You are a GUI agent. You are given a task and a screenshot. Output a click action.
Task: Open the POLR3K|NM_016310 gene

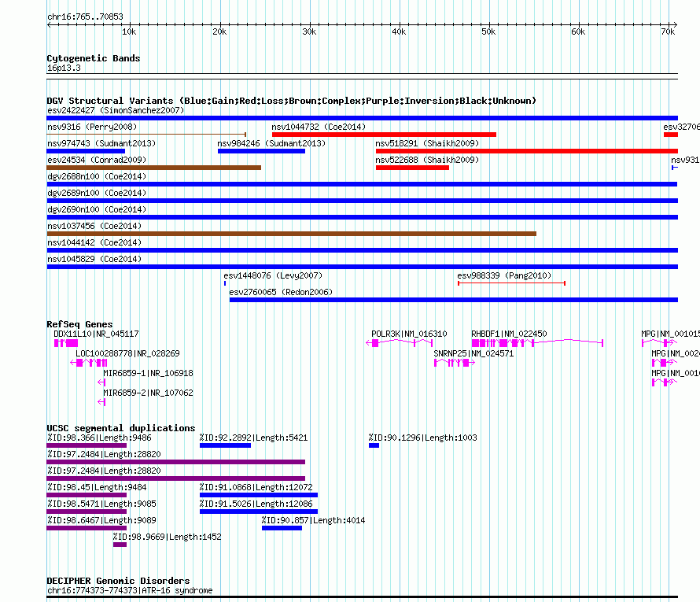[x=409, y=334]
